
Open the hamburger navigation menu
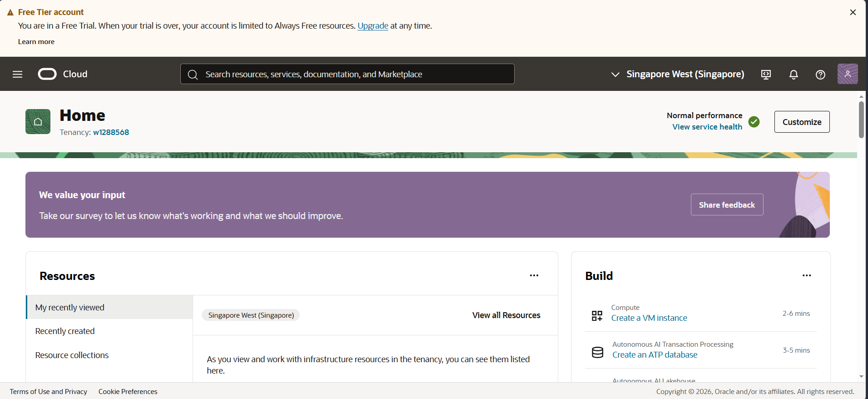pyautogui.click(x=17, y=74)
